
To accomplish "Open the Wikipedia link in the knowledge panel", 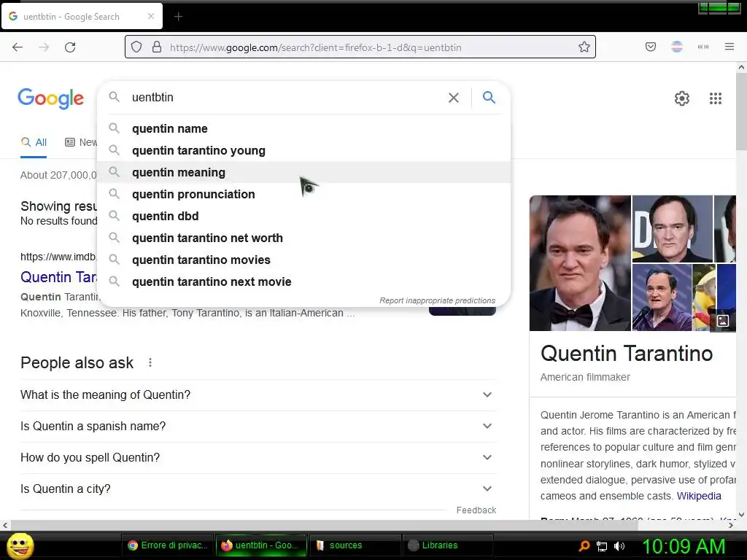I will (699, 496).
